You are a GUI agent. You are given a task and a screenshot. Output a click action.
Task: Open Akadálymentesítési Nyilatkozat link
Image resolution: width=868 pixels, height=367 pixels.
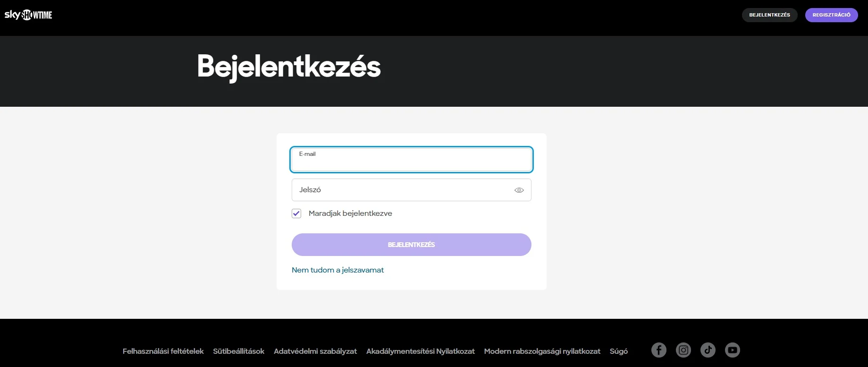tap(421, 351)
